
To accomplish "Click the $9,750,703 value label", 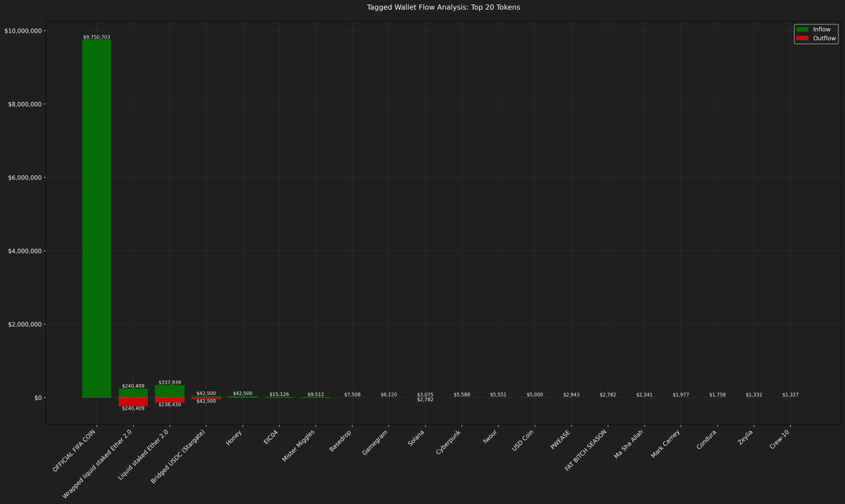I will (x=96, y=37).
